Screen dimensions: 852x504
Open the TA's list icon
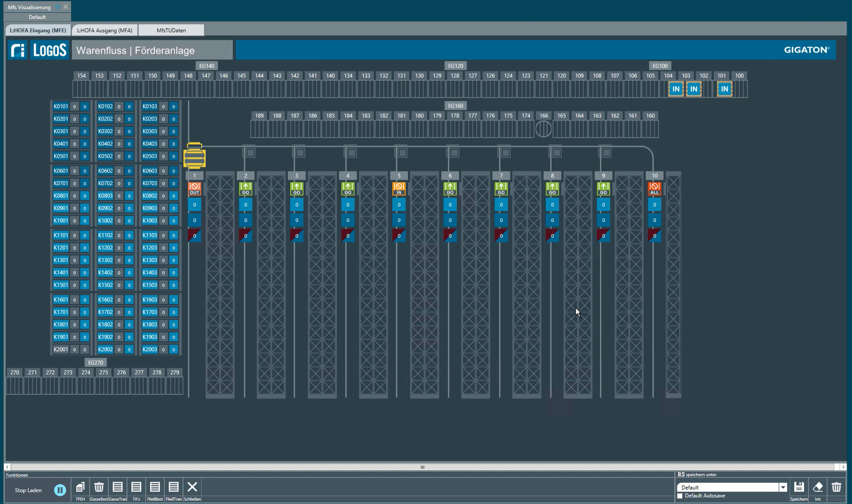(136, 487)
